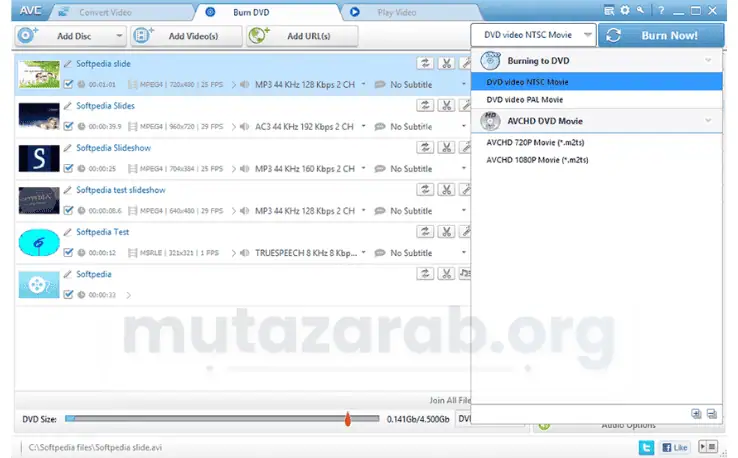Open Add Disc dropdown arrow

pyautogui.click(x=119, y=36)
